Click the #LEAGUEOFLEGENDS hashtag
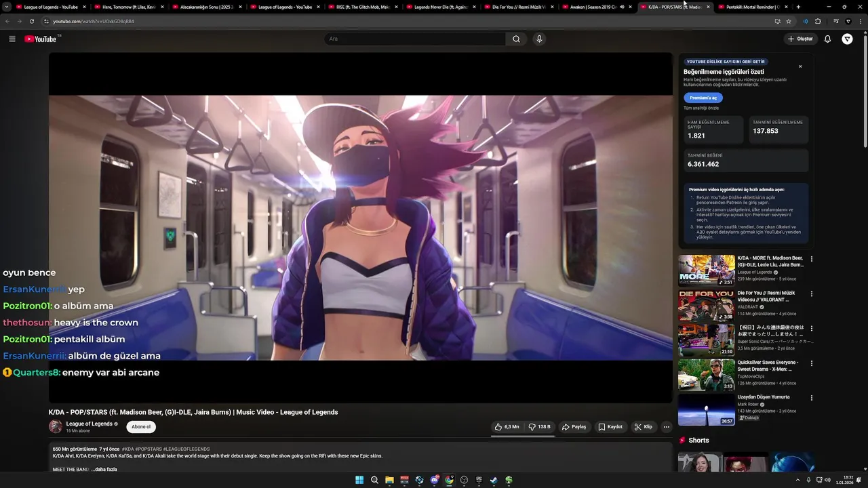The width and height of the screenshot is (868, 488). pos(186,449)
